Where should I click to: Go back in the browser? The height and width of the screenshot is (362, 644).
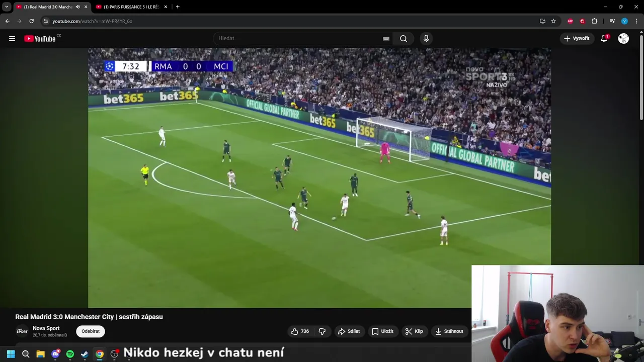(7, 21)
